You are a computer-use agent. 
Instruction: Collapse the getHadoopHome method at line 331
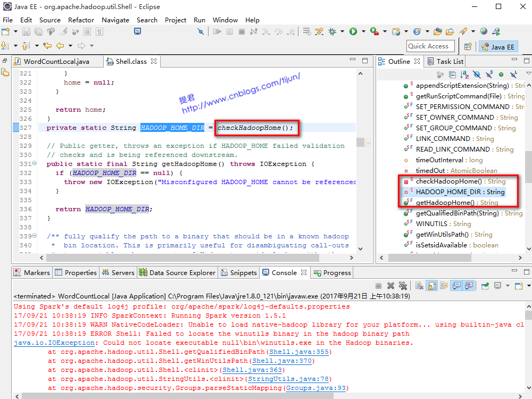(x=34, y=163)
